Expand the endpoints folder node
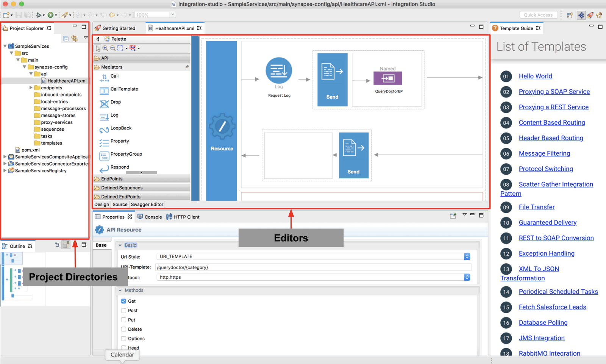Screen dimensions: 606x364 tap(31, 88)
